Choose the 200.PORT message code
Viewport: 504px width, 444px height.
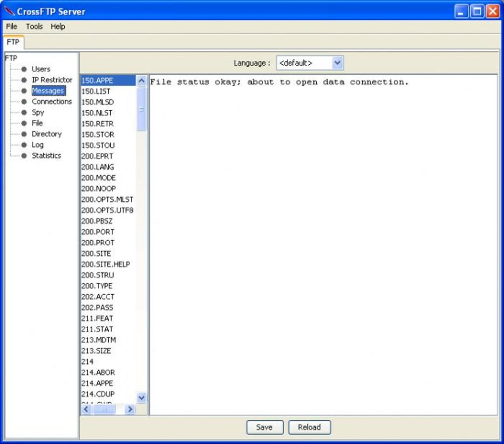point(96,232)
